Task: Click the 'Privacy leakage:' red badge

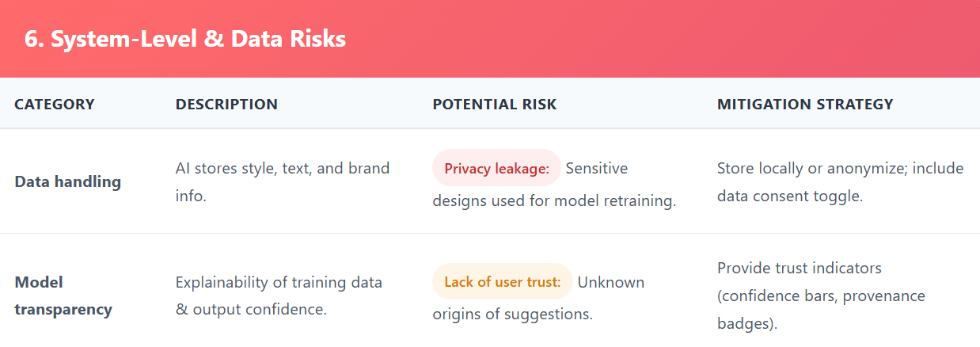Action: click(x=496, y=168)
